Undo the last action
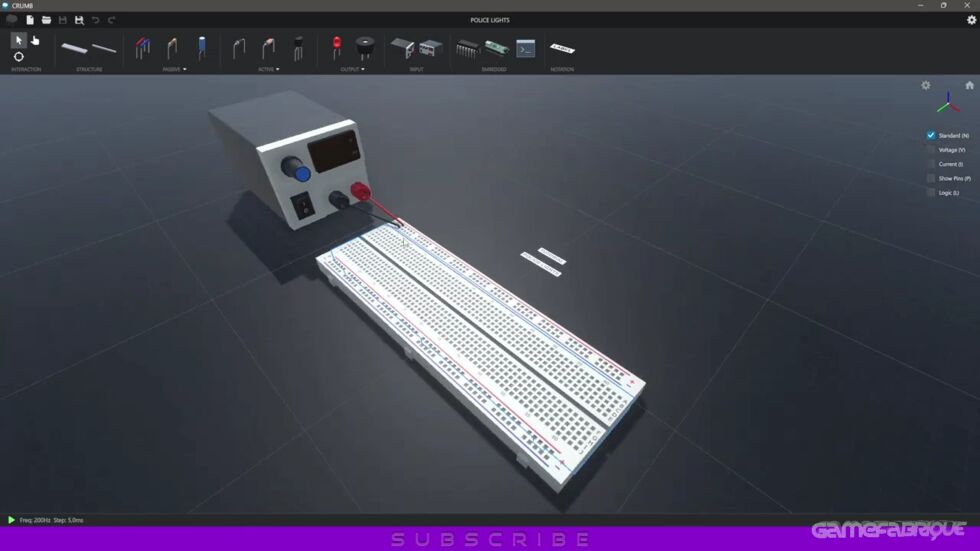Screen dimensions: 980x551 click(x=96, y=20)
